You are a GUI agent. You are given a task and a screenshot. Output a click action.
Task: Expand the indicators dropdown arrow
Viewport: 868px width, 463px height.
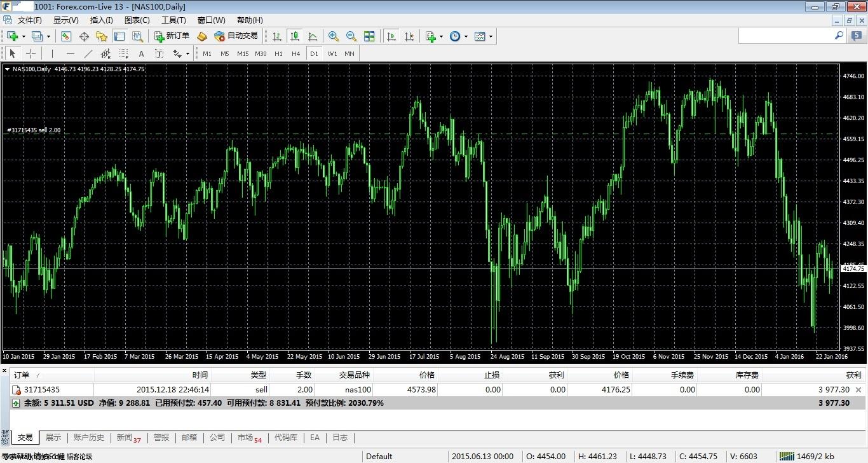[x=441, y=36]
